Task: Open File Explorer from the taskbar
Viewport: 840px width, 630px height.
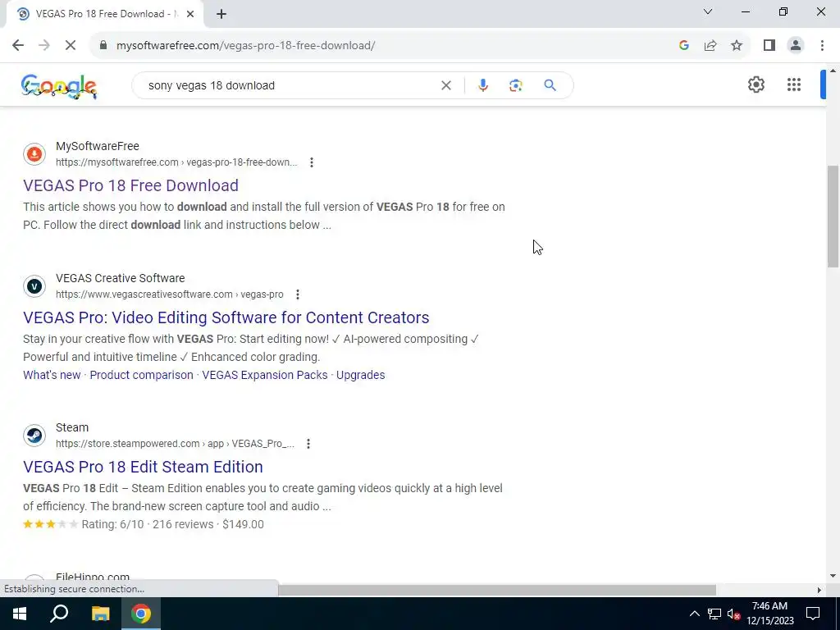Action: (100, 614)
